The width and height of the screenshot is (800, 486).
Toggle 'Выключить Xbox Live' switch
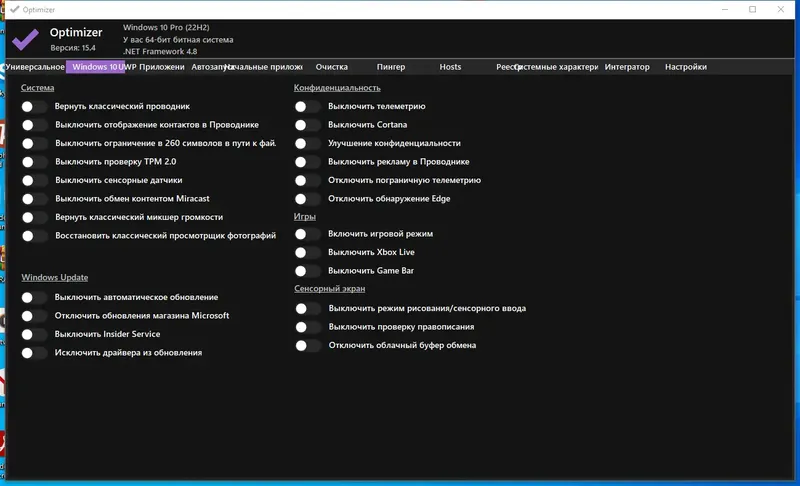tap(308, 252)
